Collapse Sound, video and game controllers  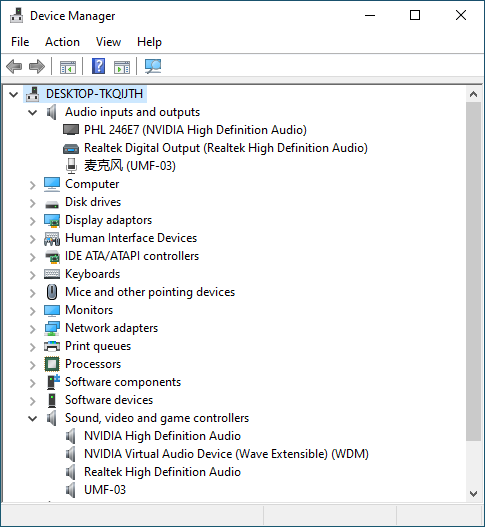coord(33,418)
